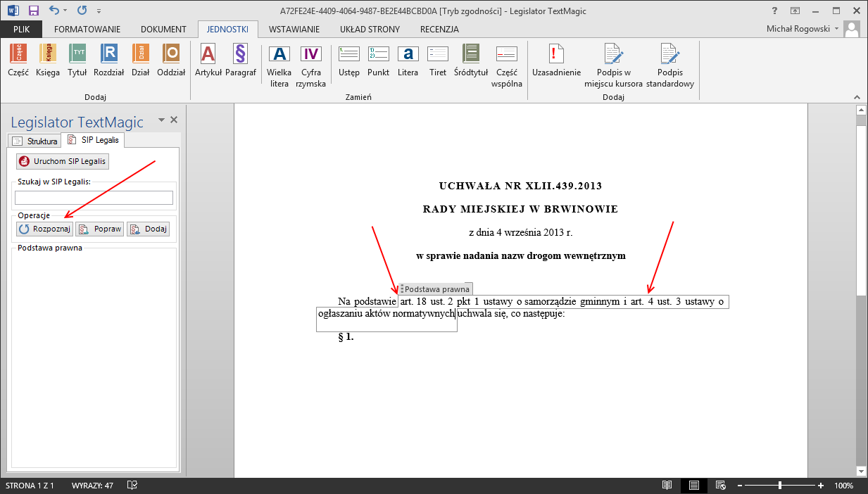Add an Artykuł unit
Viewport: 868px width, 494px height.
pos(208,60)
